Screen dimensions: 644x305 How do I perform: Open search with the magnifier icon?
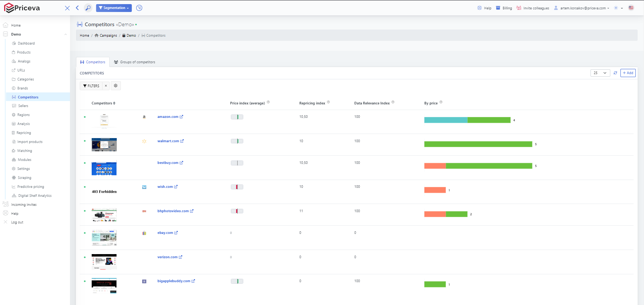pyautogui.click(x=88, y=8)
